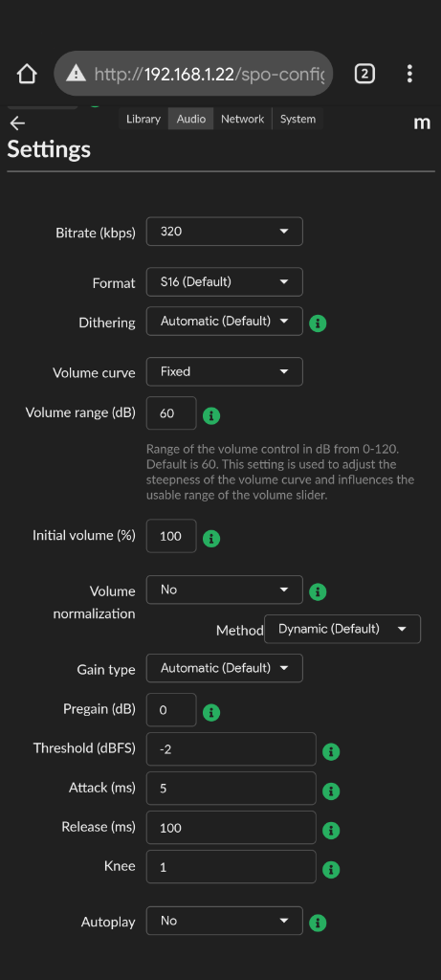Show info for Autoplay setting
This screenshot has height=980, width=441.
click(318, 923)
